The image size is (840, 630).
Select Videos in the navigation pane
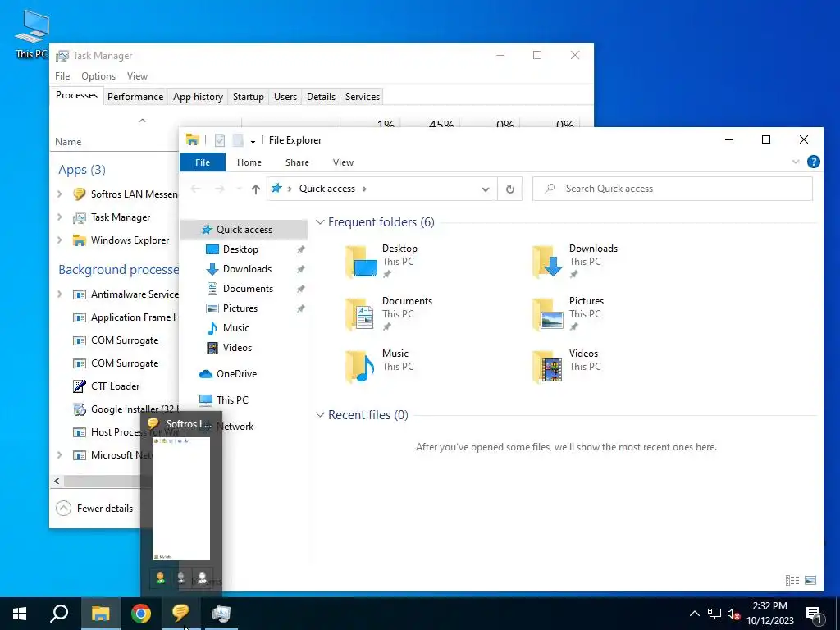tap(237, 348)
